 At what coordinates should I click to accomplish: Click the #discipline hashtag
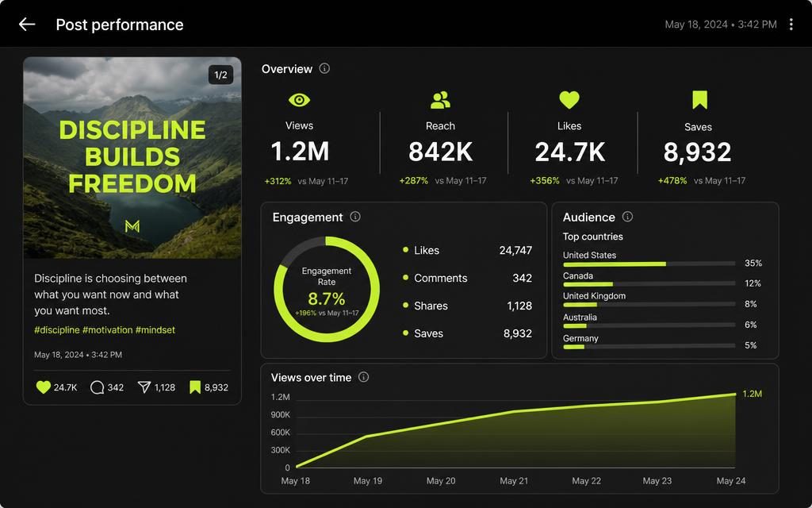coord(57,329)
